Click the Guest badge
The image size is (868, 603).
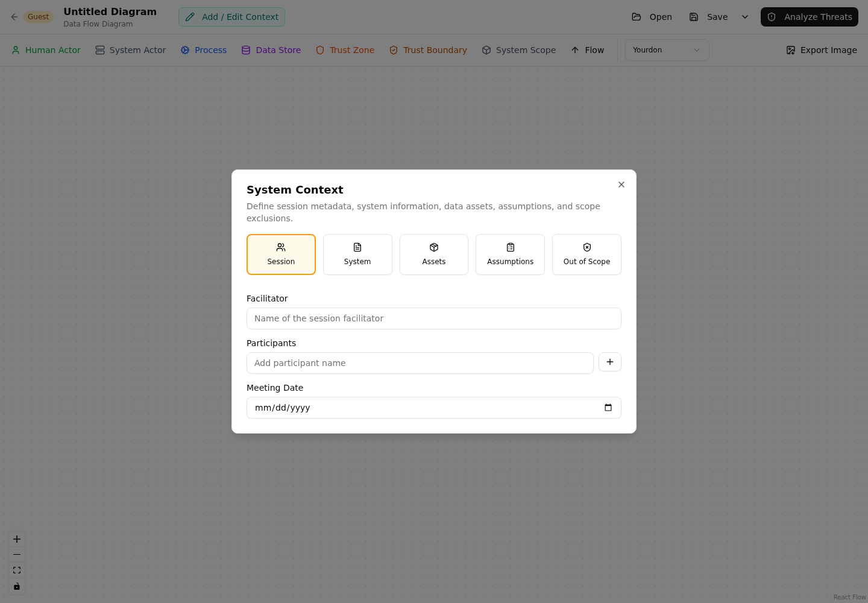tap(39, 17)
